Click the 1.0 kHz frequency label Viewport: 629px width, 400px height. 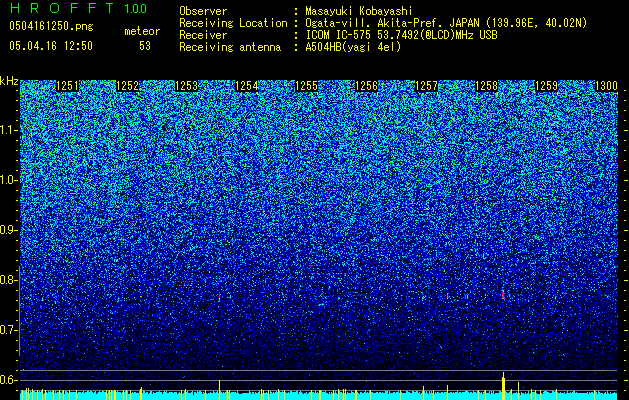[x=8, y=180]
